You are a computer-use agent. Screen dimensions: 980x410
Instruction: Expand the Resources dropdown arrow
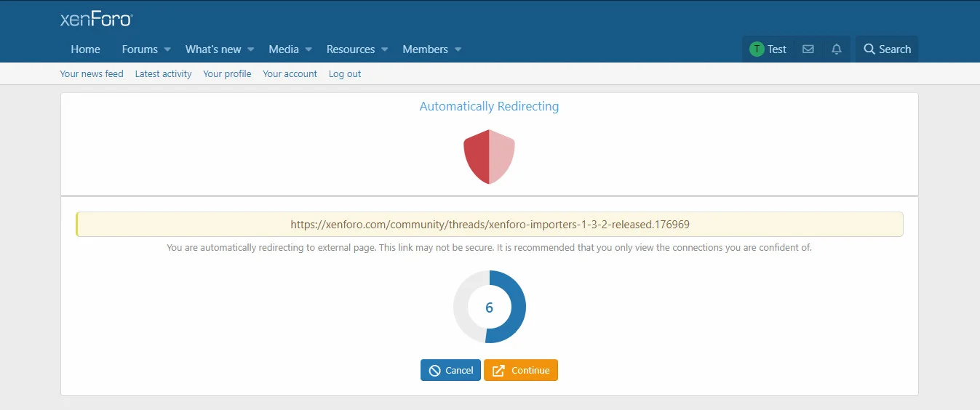tap(385, 49)
